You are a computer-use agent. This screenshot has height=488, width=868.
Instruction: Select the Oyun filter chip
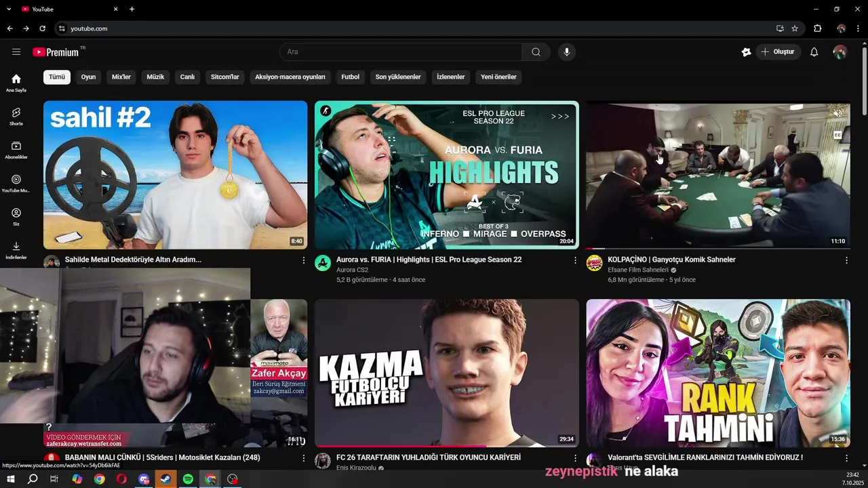pyautogui.click(x=89, y=77)
